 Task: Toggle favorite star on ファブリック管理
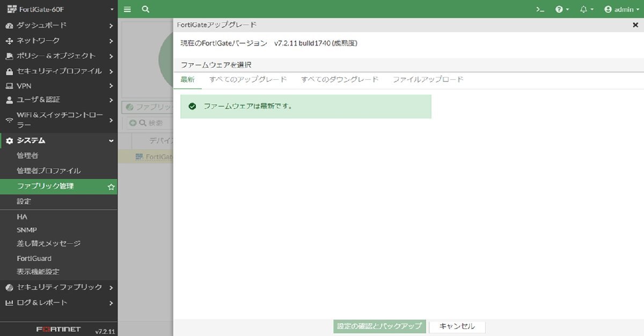click(x=111, y=186)
